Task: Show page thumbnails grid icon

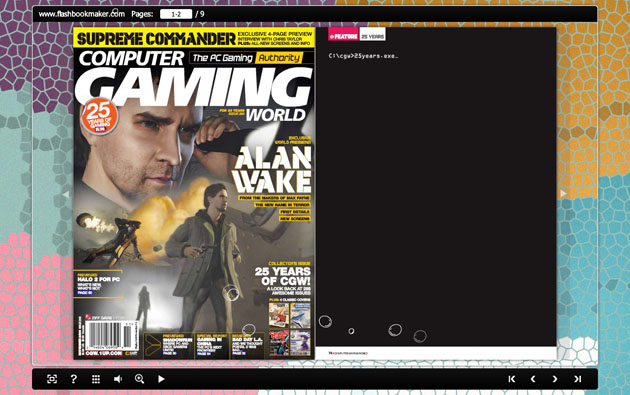Action: coord(96,379)
